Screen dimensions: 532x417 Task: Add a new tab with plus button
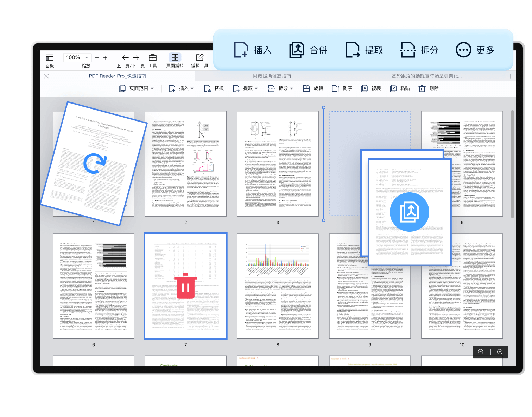tap(510, 76)
